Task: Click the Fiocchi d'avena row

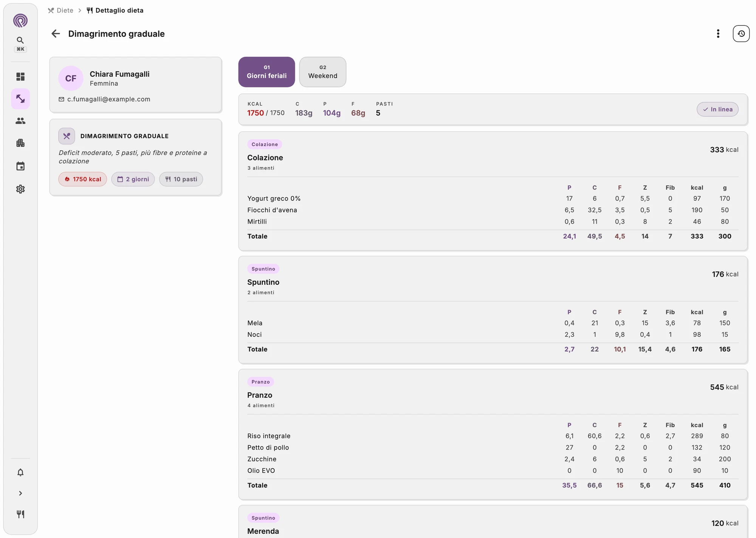Action: (x=493, y=210)
